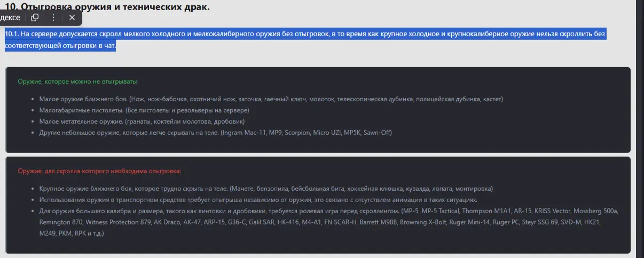
Task: Click the word "Sawn-Off" in the list
Action: 378,132
